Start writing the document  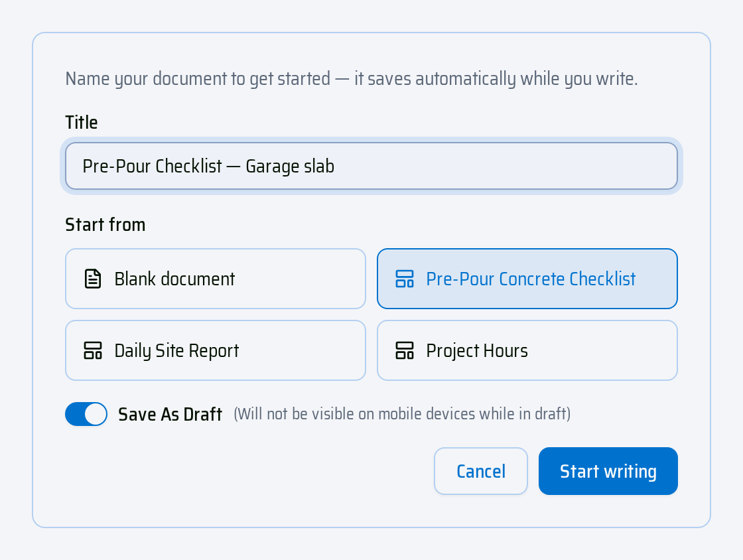(x=608, y=471)
